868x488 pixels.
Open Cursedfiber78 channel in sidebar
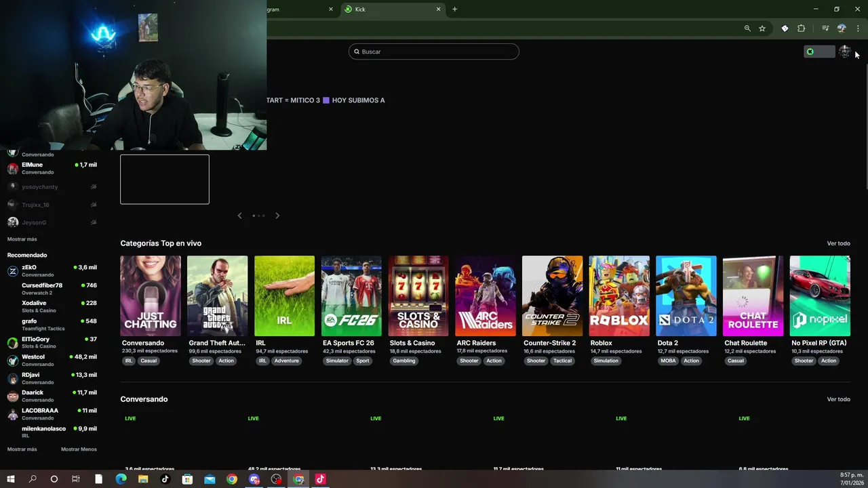coord(52,289)
